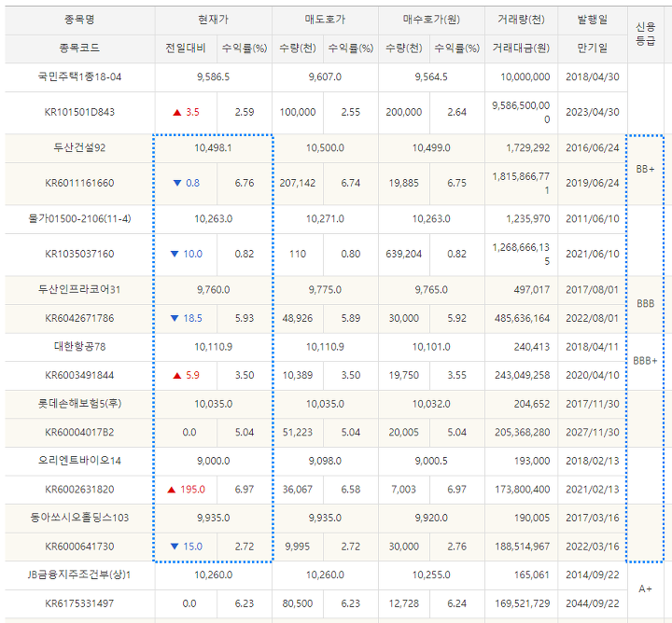Click bid quantity 639,204
The width and height of the screenshot is (672, 623).
(x=404, y=254)
